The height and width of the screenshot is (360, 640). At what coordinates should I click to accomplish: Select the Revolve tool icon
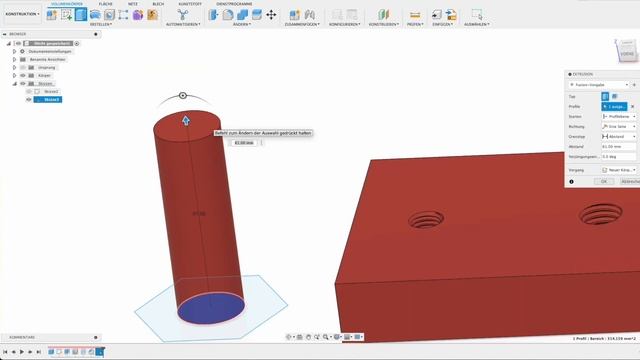point(95,15)
